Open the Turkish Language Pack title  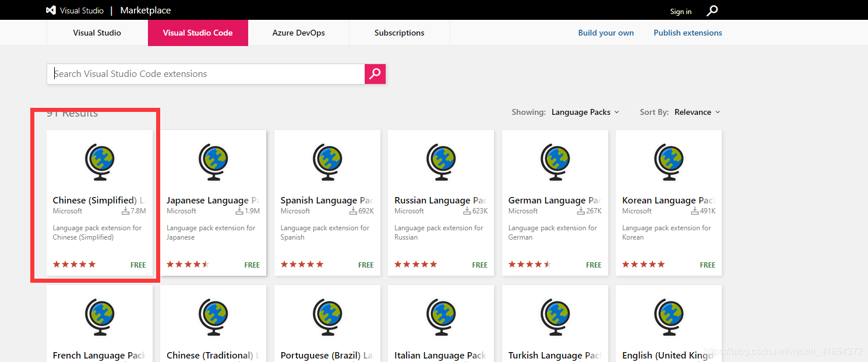point(555,356)
